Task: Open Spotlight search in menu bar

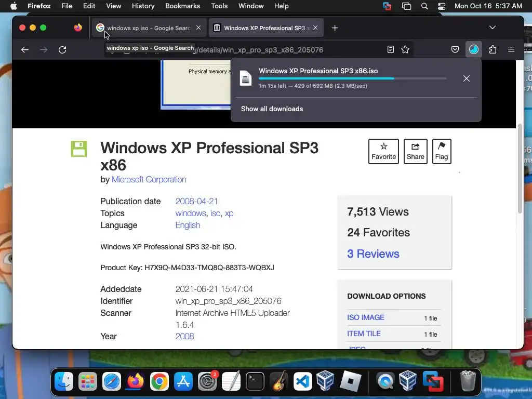Action: pos(424,6)
